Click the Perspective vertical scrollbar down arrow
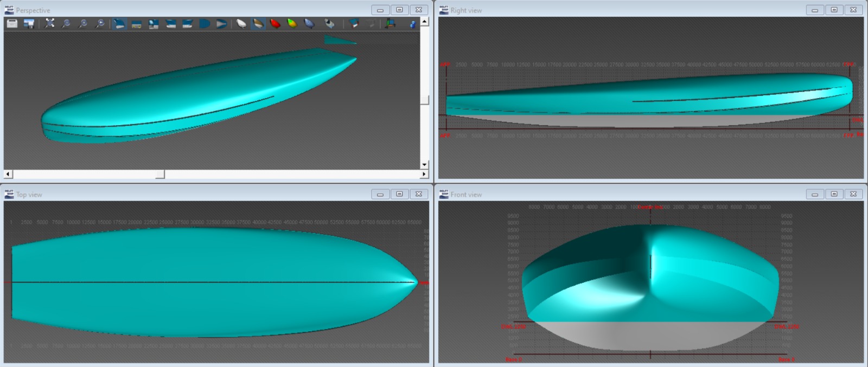Screen dimensions: 868x367 [424, 164]
